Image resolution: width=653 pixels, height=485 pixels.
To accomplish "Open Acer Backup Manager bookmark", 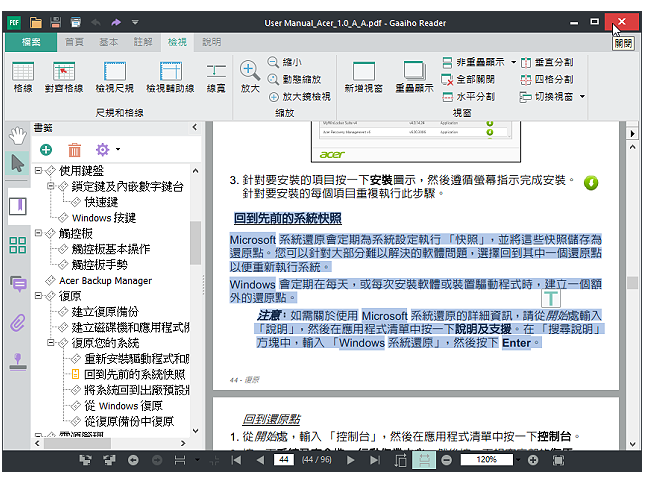I will 105,281.
